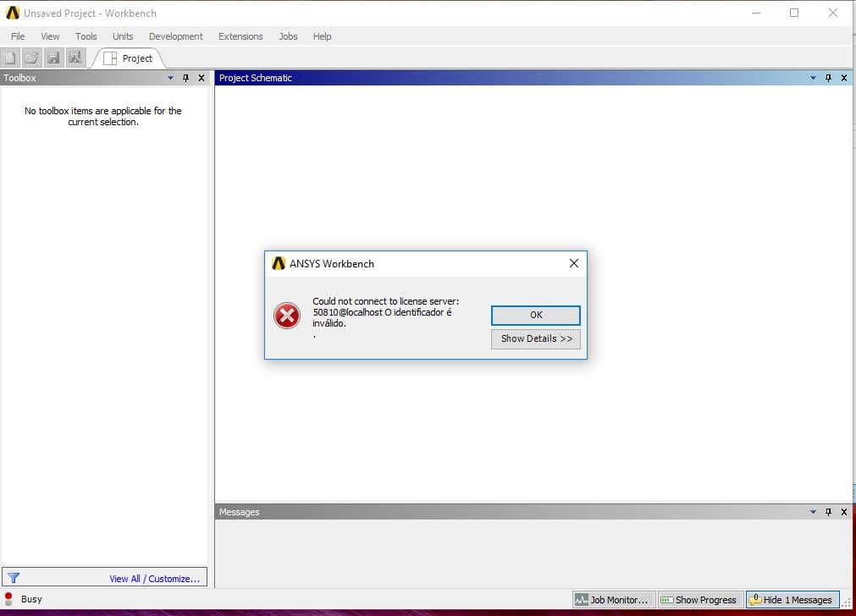Pin the Project Schematic panel

point(828,78)
